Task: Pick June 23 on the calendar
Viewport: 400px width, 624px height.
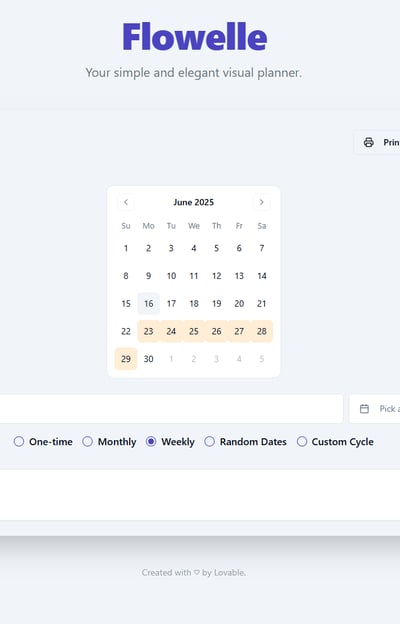Action: point(148,331)
